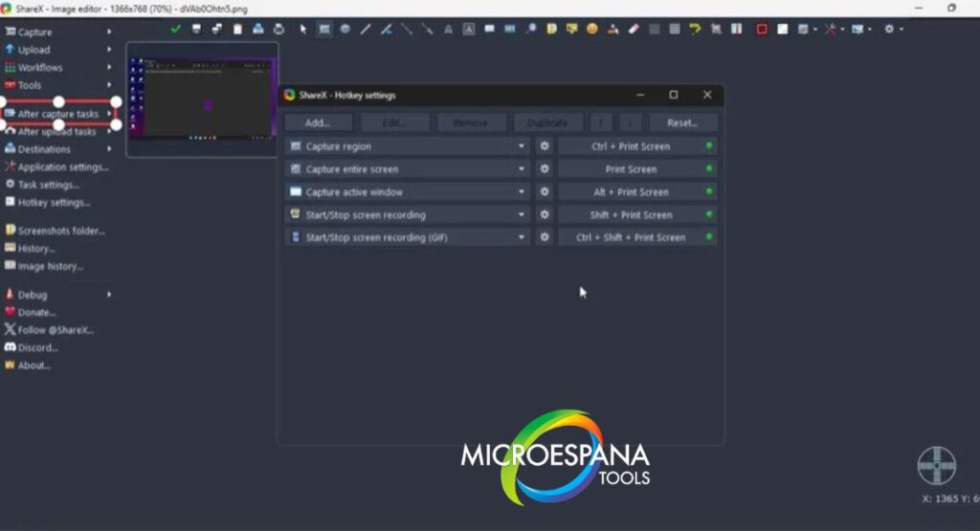980x531 pixels.
Task: Click the magnifier tool icon
Action: pyautogui.click(x=530, y=29)
